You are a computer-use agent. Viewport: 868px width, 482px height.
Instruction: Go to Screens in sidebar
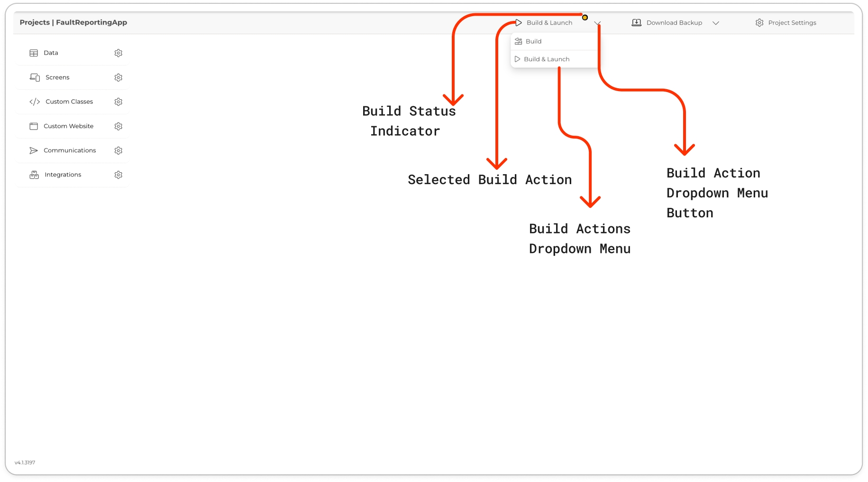point(57,77)
